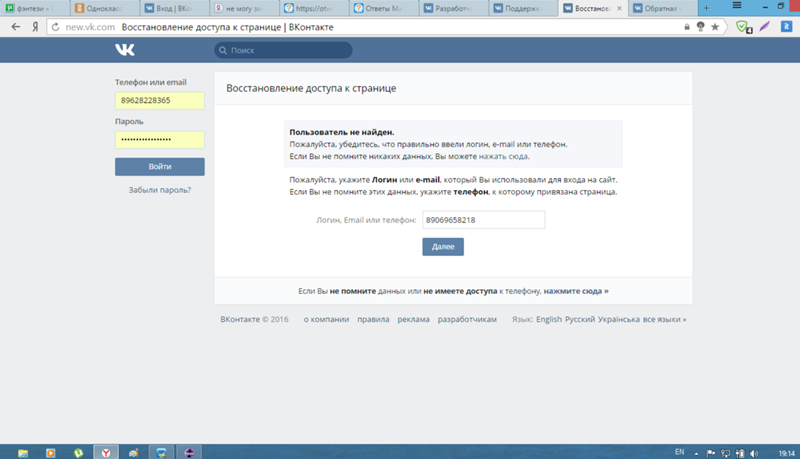The height and width of the screenshot is (459, 800).
Task: Switch to the фэнтези tab
Action: pos(35,8)
